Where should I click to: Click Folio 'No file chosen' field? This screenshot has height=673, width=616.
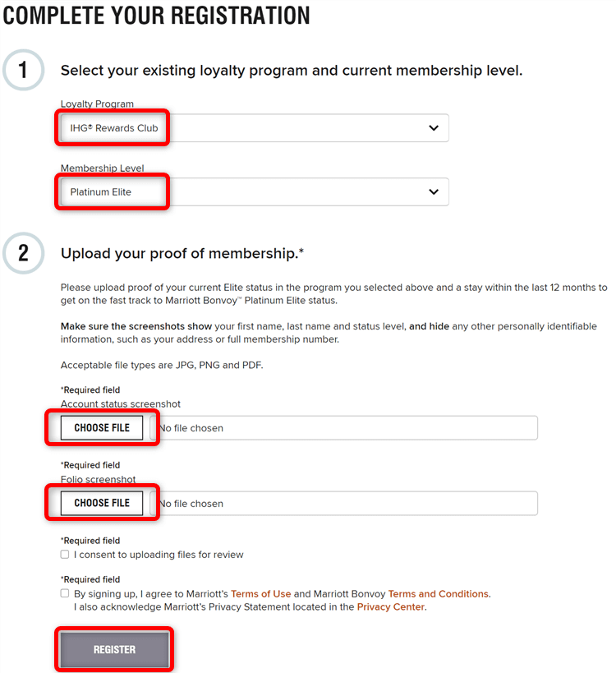(345, 503)
